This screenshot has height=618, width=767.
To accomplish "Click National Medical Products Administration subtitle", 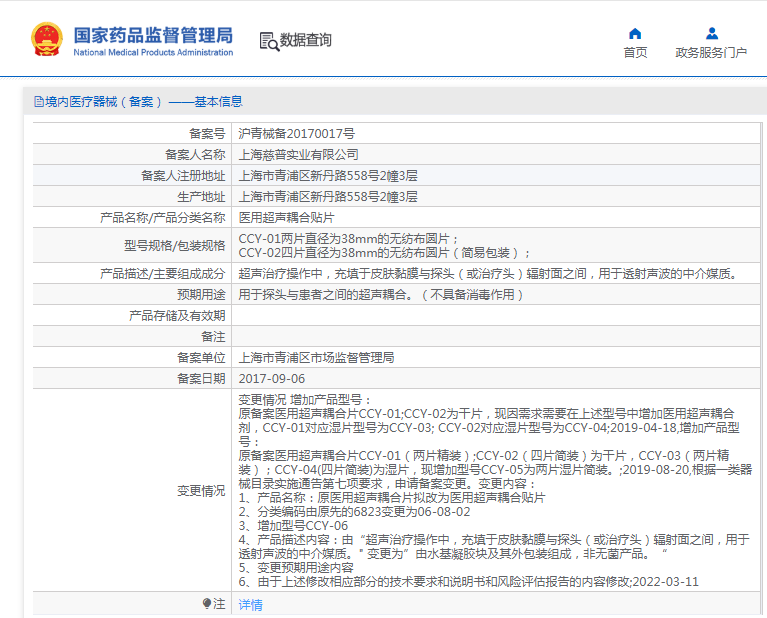I will tap(153, 52).
